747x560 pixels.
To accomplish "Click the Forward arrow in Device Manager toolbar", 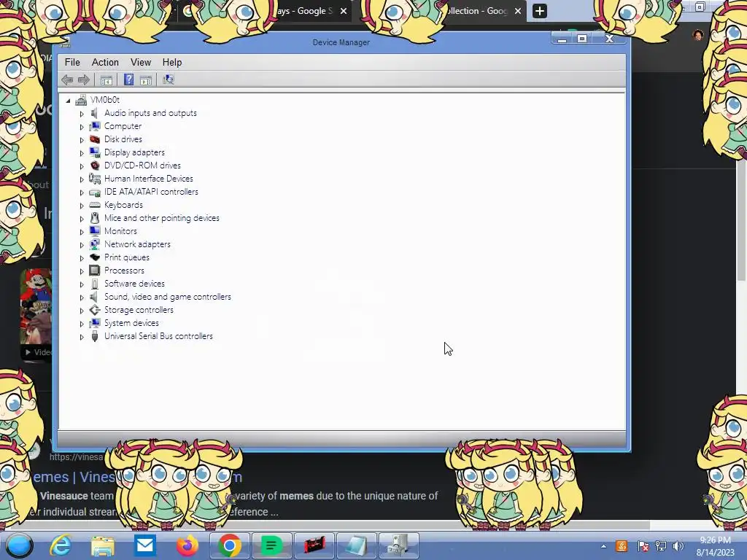I will pyautogui.click(x=84, y=80).
